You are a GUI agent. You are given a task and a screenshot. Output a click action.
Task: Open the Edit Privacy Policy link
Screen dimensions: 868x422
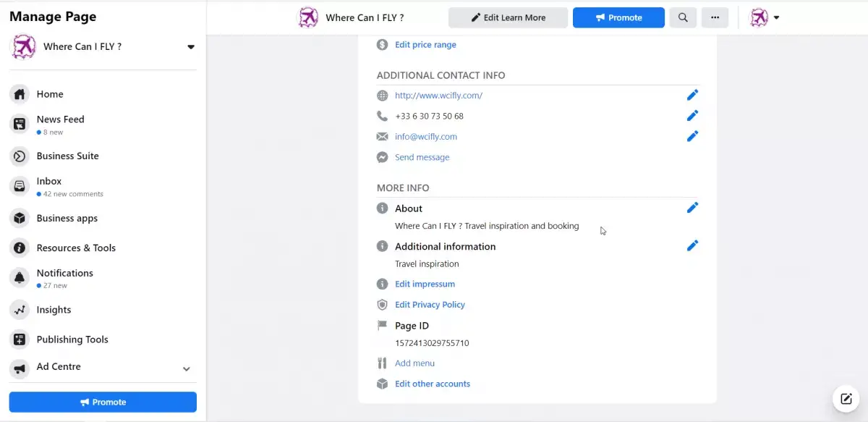430,305
